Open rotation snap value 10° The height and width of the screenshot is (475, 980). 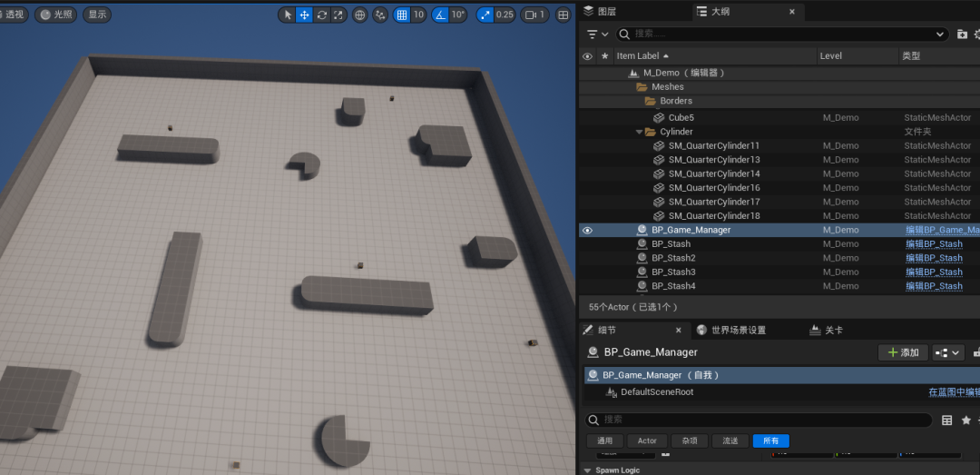(x=457, y=15)
